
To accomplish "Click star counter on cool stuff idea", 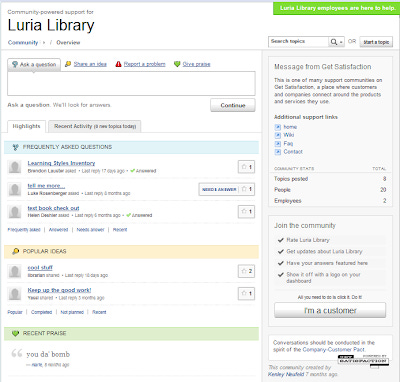I will [246, 271].
